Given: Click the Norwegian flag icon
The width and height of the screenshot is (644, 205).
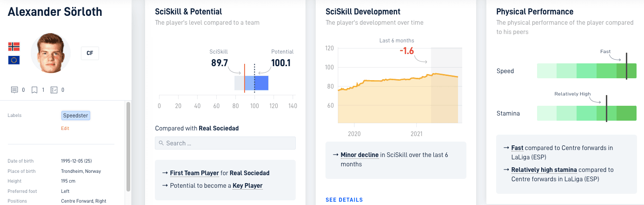Looking at the screenshot, I should pyautogui.click(x=14, y=47).
